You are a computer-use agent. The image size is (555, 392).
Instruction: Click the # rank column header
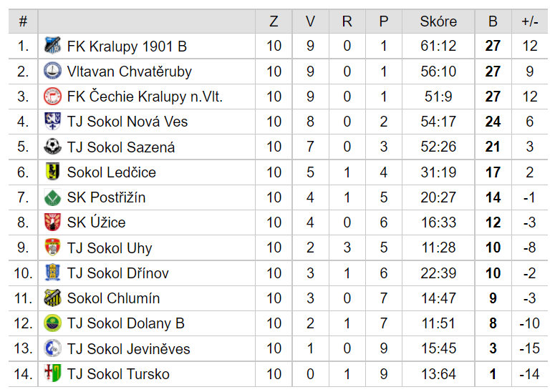(23, 21)
